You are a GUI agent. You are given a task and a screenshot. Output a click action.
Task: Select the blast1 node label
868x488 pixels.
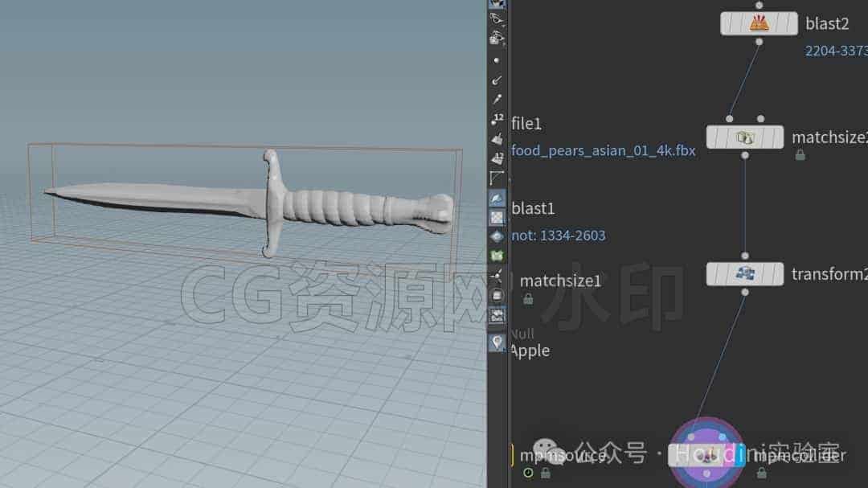pyautogui.click(x=533, y=208)
